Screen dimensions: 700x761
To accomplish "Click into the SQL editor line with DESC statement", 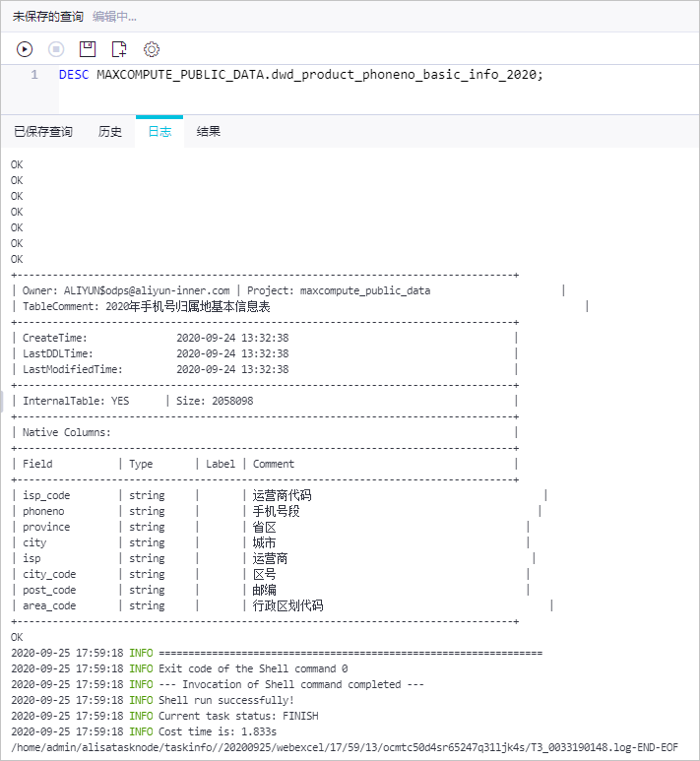I will (x=301, y=74).
